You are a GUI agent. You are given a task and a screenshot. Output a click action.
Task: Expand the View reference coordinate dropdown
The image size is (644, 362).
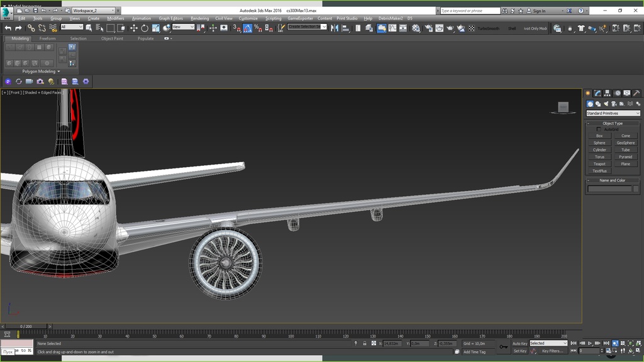point(184,27)
